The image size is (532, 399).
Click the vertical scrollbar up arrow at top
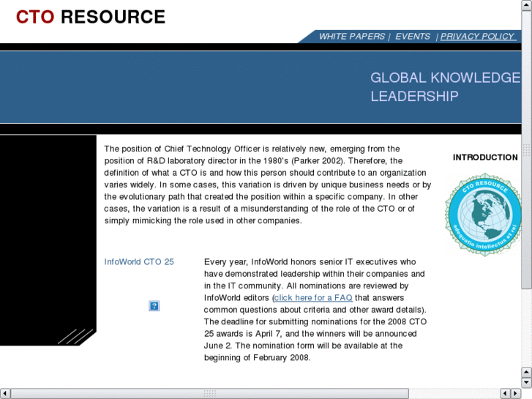(527, 6)
